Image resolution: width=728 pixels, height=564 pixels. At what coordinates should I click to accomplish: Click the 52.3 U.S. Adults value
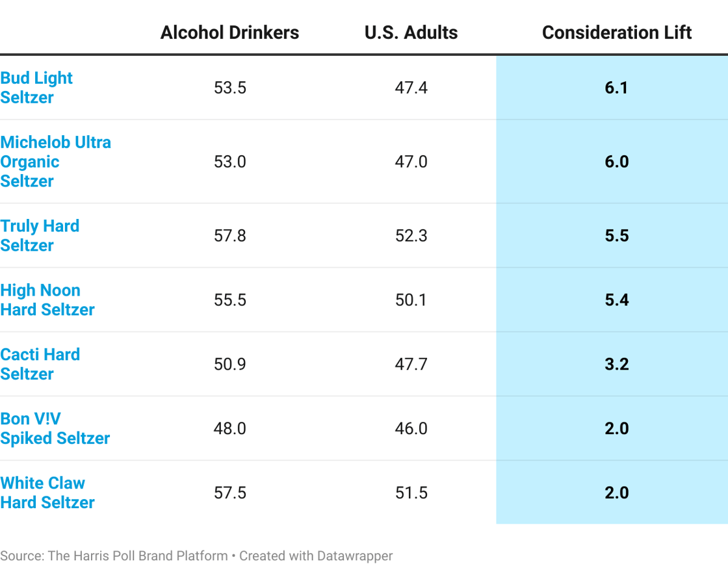[x=411, y=235]
